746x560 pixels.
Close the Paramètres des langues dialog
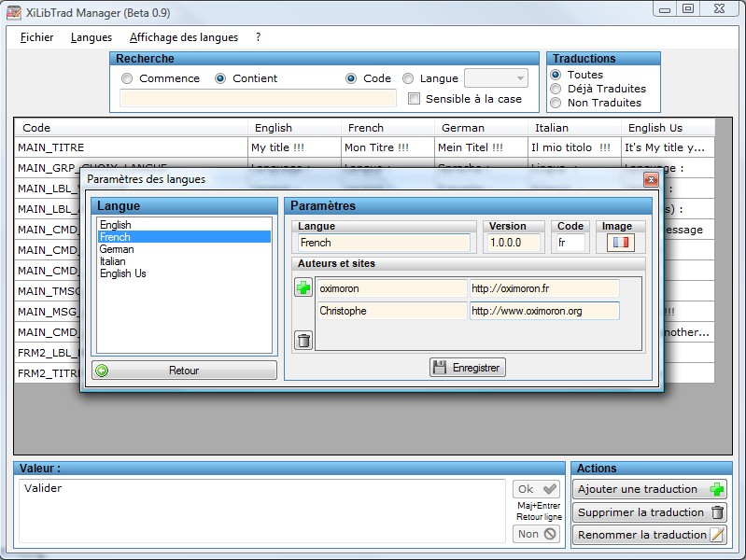point(651,179)
